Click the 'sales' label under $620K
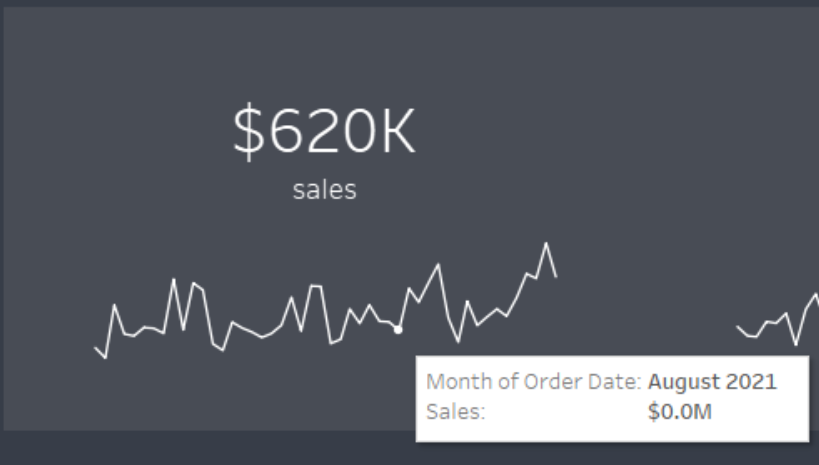Screen dimensions: 819x465 324,190
